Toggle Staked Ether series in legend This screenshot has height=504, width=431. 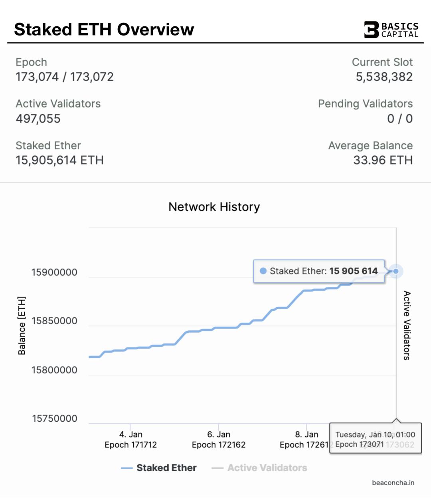click(158, 468)
